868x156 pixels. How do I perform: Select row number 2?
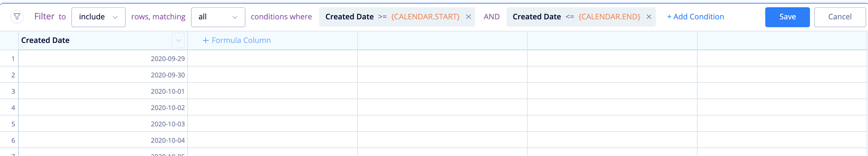coord(9,75)
